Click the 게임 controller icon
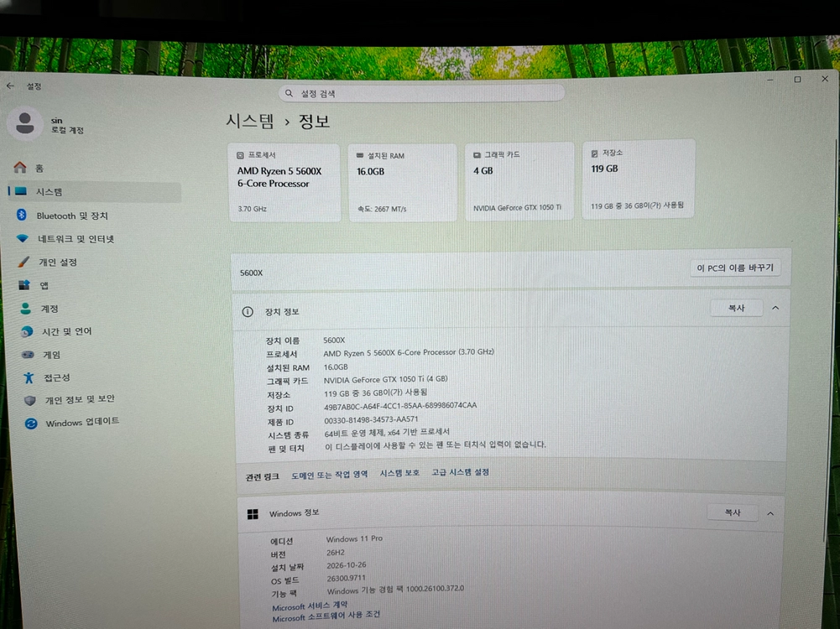This screenshot has width=840, height=629. (x=28, y=355)
